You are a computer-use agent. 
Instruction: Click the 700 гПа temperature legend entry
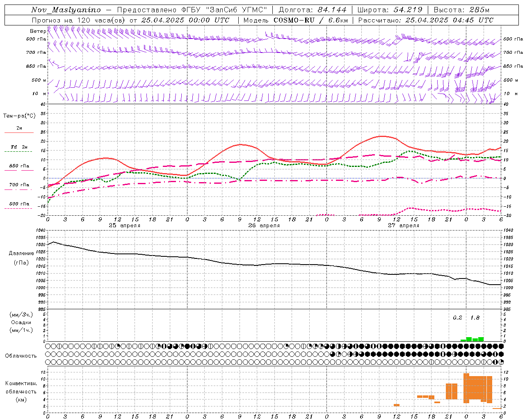(19, 187)
